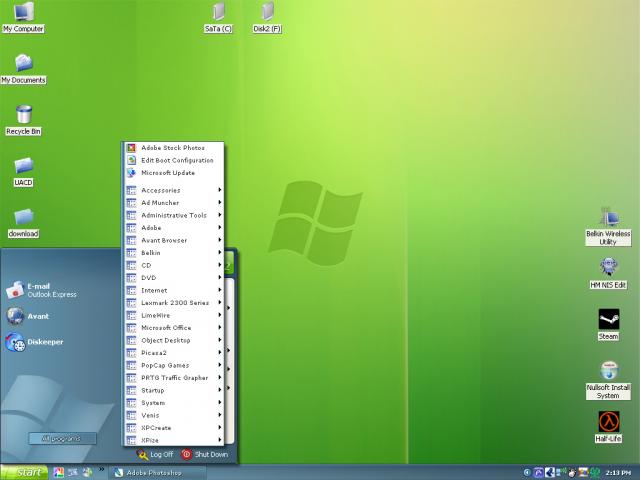Expand the CD program folder

(x=173, y=265)
